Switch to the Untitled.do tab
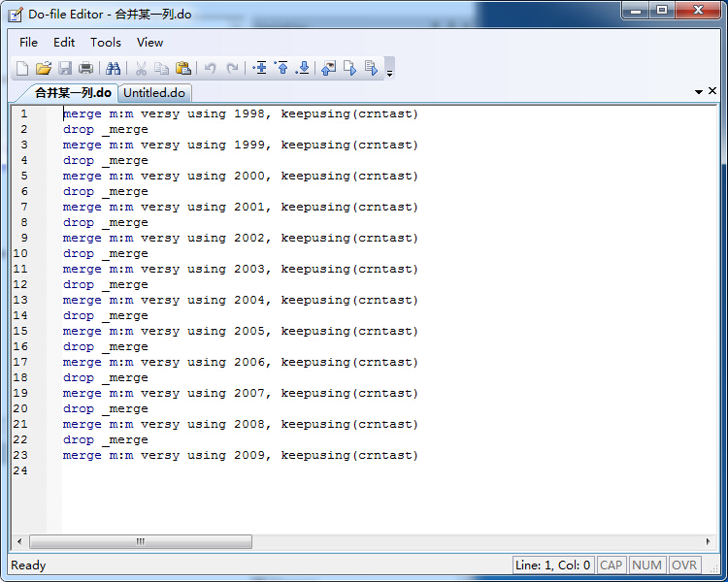728x582 pixels. click(x=154, y=93)
